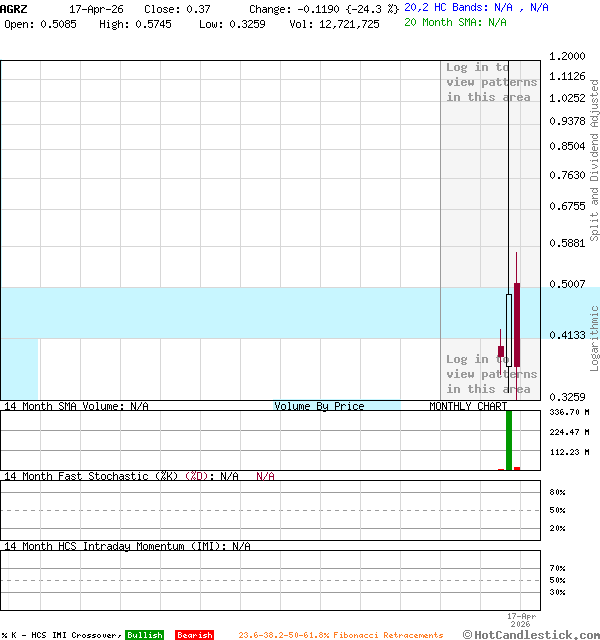Click the 14 Month Fast Stochastic title
Viewport: 600px width, 640px height.
click(x=105, y=476)
